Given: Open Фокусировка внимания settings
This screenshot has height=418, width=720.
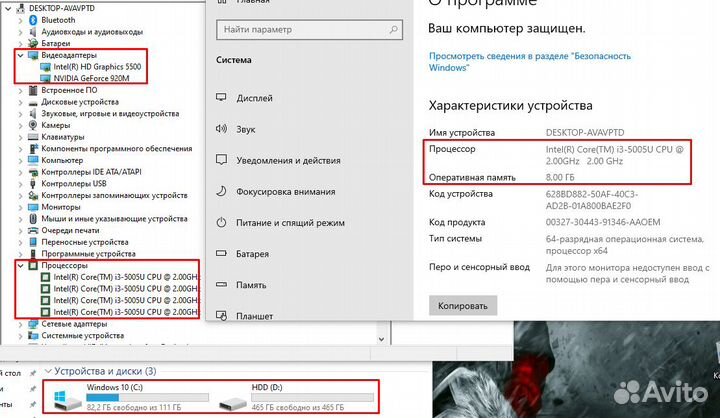Looking at the screenshot, I should tap(286, 192).
